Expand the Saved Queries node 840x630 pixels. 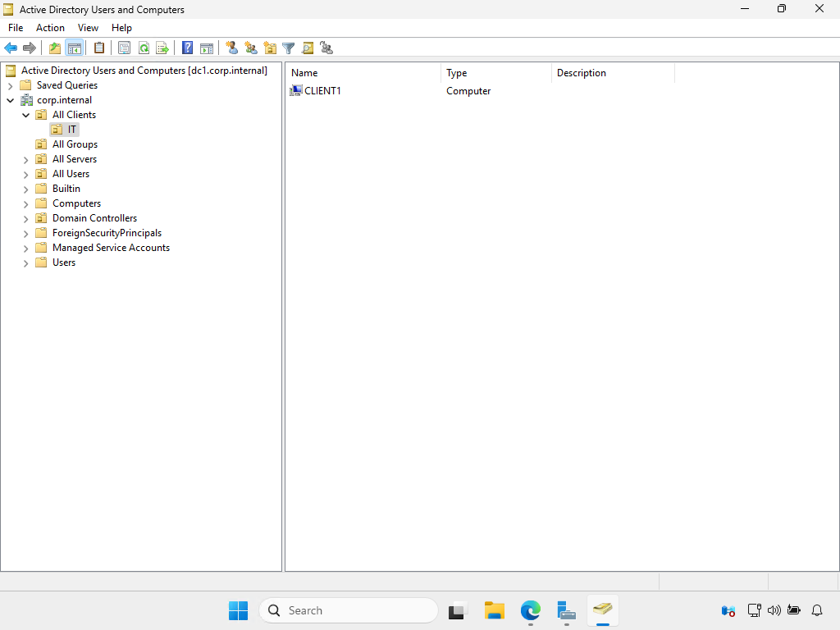click(x=10, y=85)
